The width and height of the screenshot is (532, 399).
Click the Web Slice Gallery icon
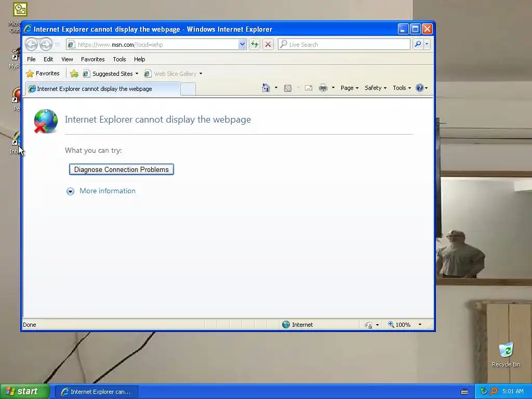pyautogui.click(x=148, y=74)
